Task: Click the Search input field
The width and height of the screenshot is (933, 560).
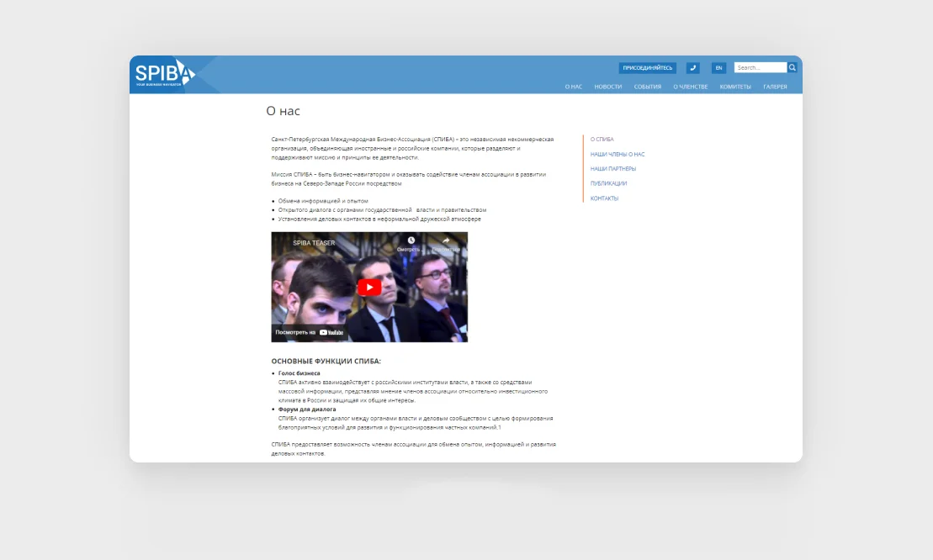Action: pyautogui.click(x=761, y=68)
